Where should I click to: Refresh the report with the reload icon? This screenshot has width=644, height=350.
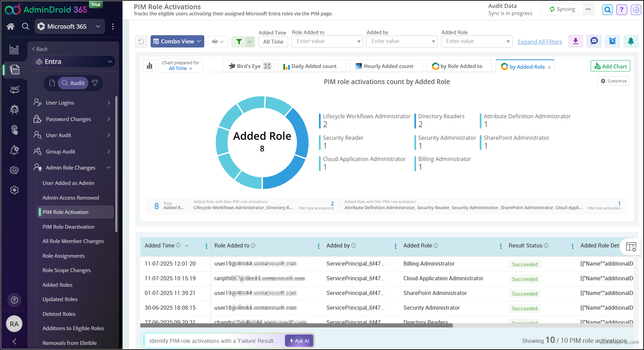(141, 42)
